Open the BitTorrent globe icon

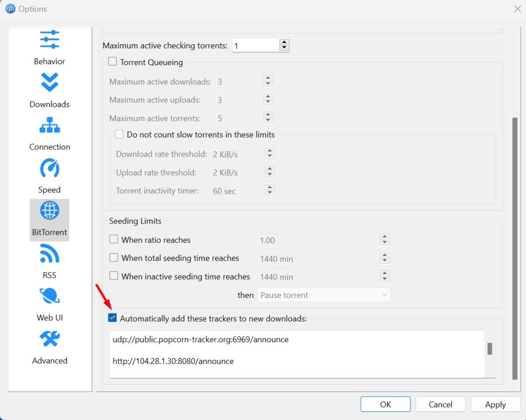point(49,210)
